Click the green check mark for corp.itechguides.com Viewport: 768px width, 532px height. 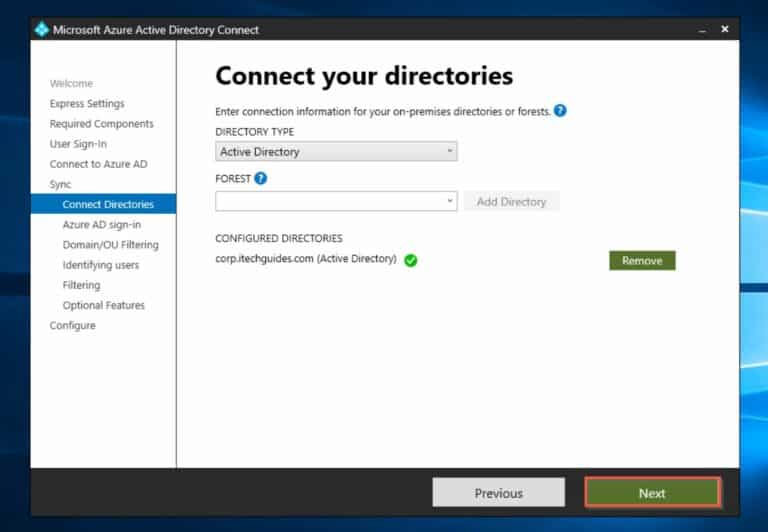click(x=410, y=260)
